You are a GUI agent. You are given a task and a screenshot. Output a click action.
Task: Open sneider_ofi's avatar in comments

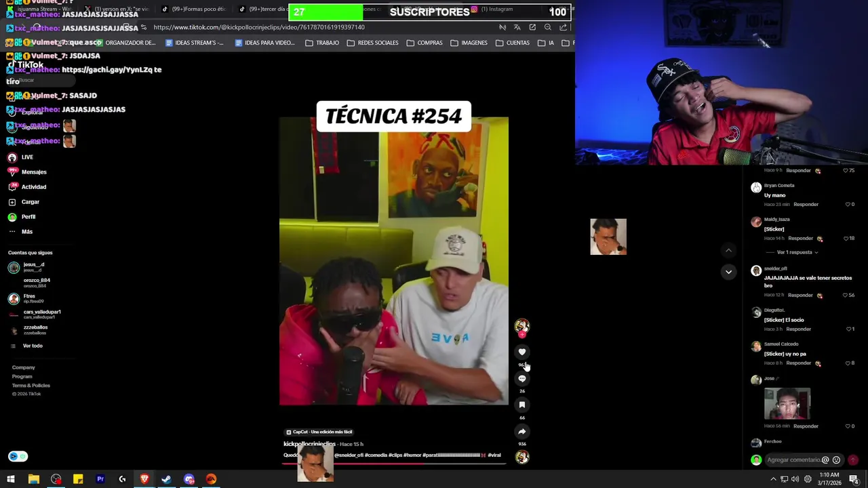tap(756, 270)
